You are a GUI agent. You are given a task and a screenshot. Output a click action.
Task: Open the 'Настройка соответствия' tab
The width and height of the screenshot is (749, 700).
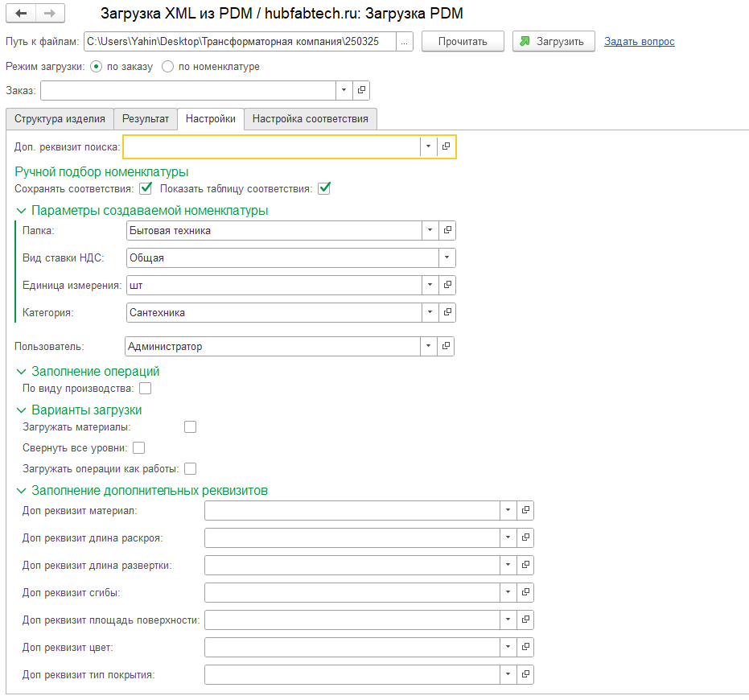(310, 119)
